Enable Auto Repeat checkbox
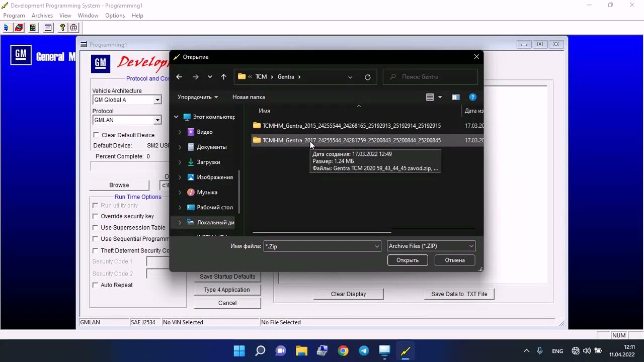644x362 pixels. point(95,285)
